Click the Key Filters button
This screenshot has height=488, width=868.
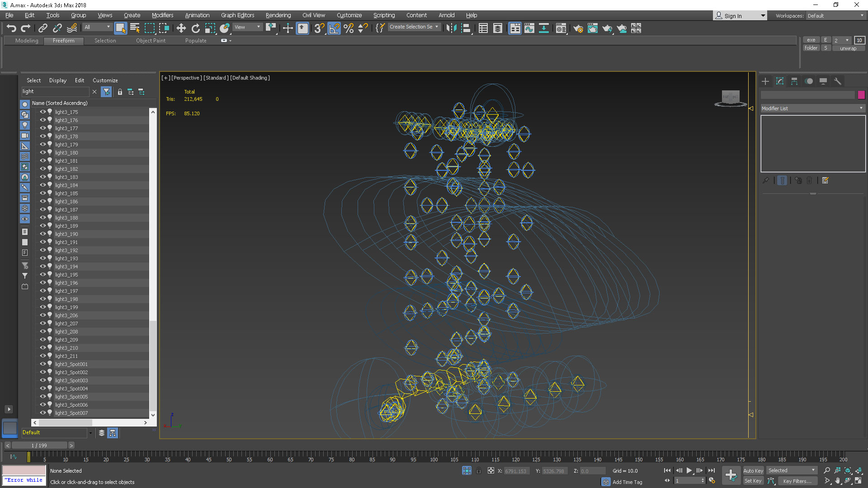coord(797,481)
